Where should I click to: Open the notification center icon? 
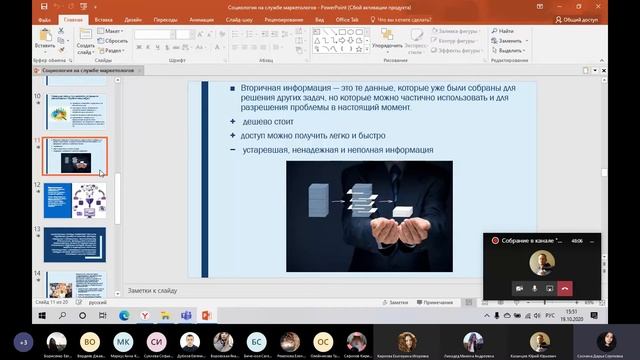point(594,316)
